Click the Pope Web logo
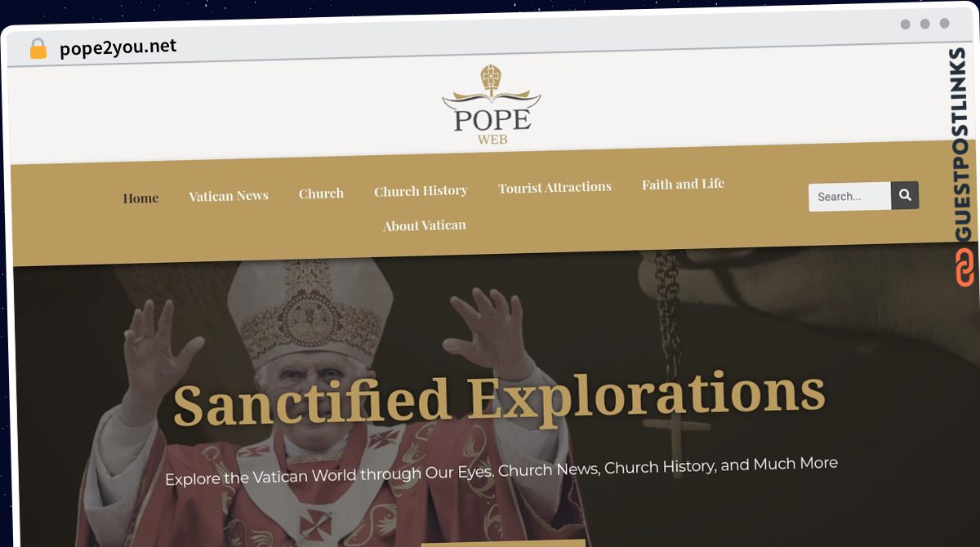 (x=492, y=106)
